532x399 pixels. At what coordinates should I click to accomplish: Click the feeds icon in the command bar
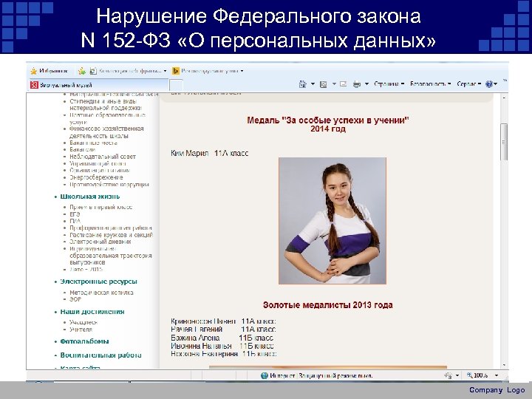pos(324,84)
